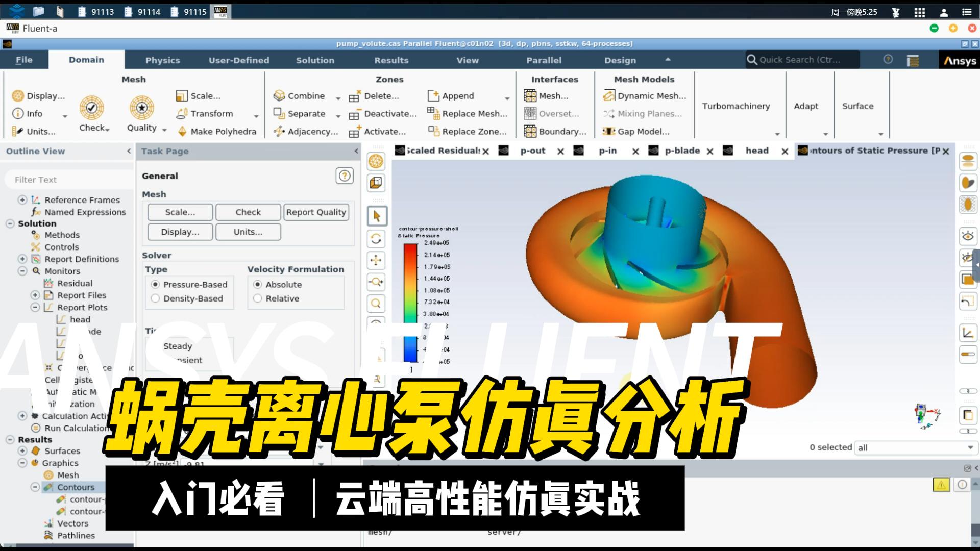Select the pan view tool

pos(376,260)
